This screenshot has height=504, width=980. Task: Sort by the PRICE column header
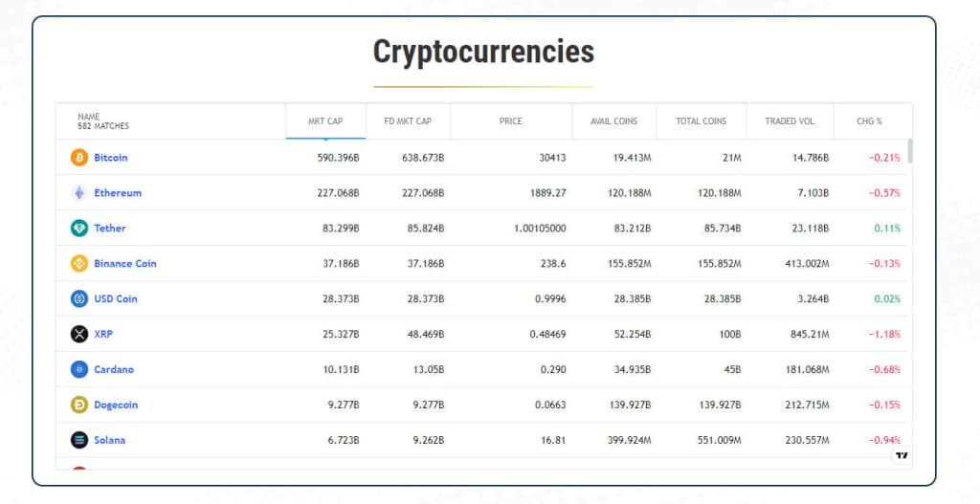(511, 121)
